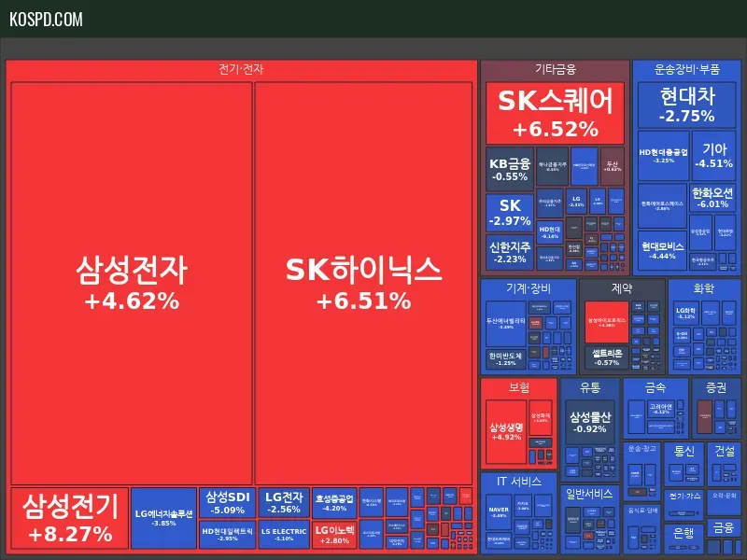Screen dimensions: 747x560
Task: Click the 삼성생명 +4.92% tile
Action: tap(506, 431)
